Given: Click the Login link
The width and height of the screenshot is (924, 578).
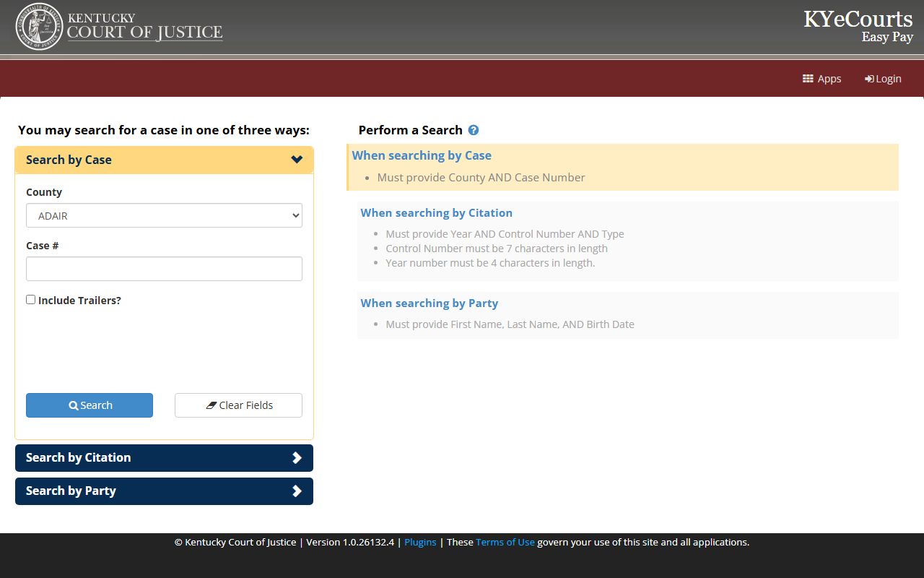Looking at the screenshot, I should point(883,79).
